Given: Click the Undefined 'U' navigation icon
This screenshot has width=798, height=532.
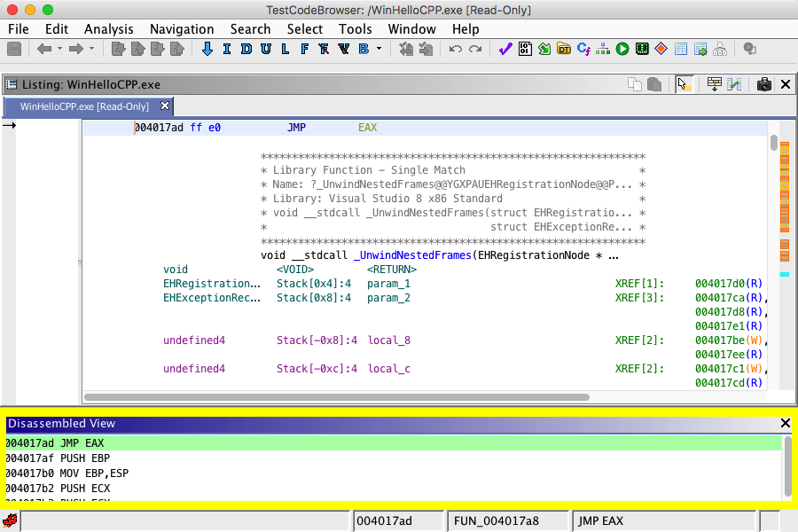Looking at the screenshot, I should coord(265,49).
